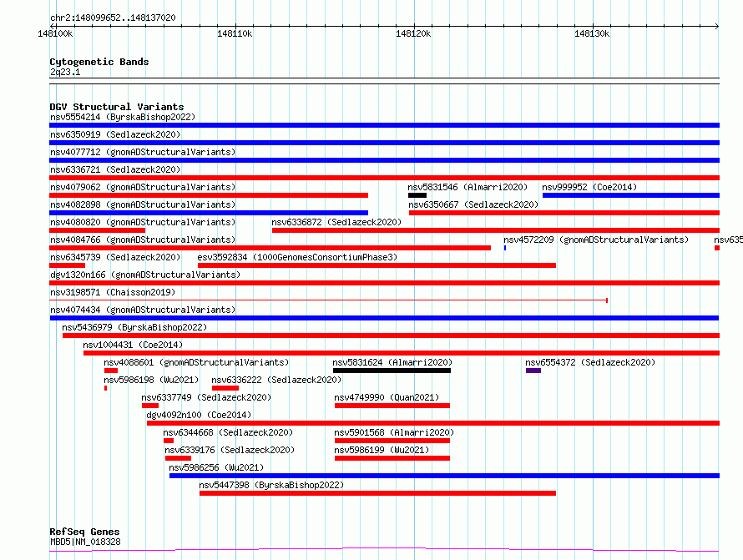Click the red nsv4749990 variant bar
The image size is (743, 560).
pyautogui.click(x=392, y=406)
